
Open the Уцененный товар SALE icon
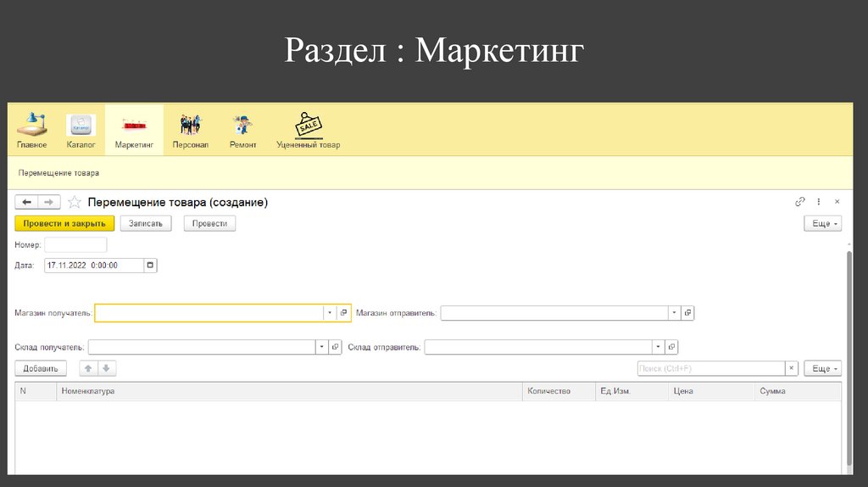click(308, 126)
